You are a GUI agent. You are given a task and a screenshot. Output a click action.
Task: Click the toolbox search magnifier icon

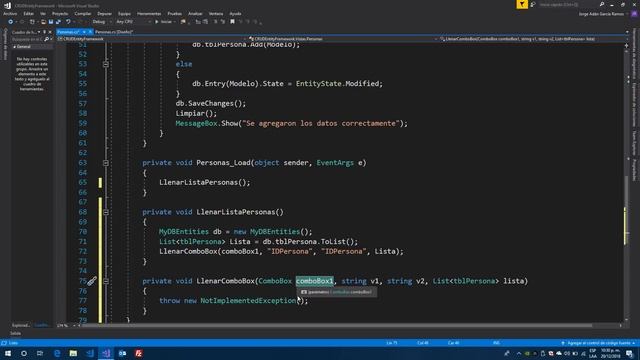[47, 39]
